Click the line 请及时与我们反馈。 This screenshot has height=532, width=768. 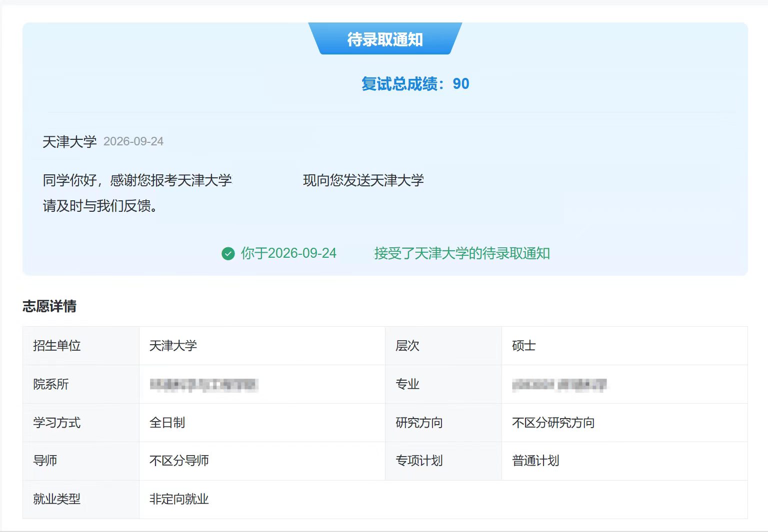[x=100, y=206]
